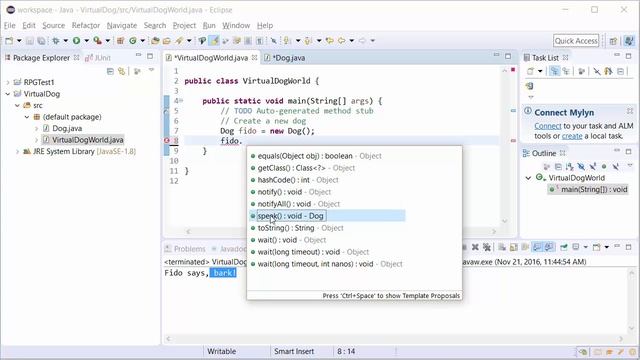The image size is (640, 360).
Task: Click Open Console icon in Console toolbar
Action: [x=597, y=247]
